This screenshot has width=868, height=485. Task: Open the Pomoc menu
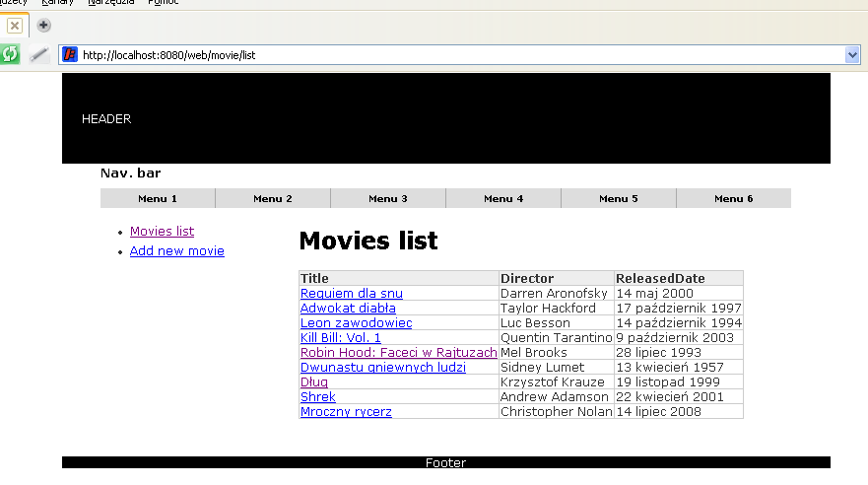(x=163, y=3)
